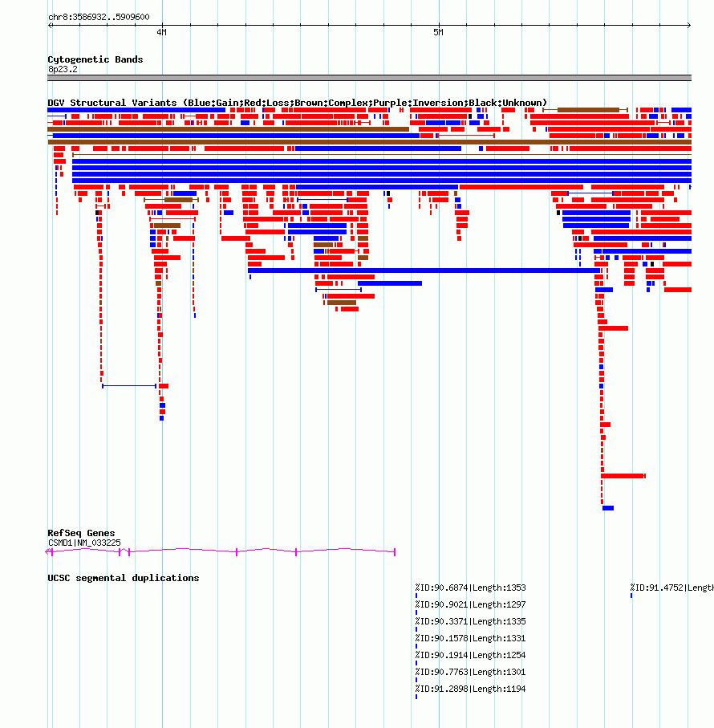Click the %ID:90.1914|Length:1254 duplication label

click(470, 655)
